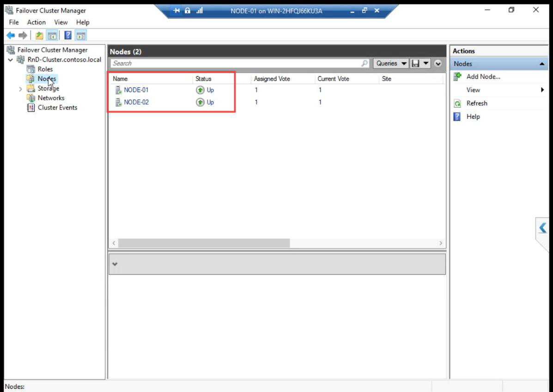Select Cluster Events in the tree
The image size is (553, 392).
[57, 108]
